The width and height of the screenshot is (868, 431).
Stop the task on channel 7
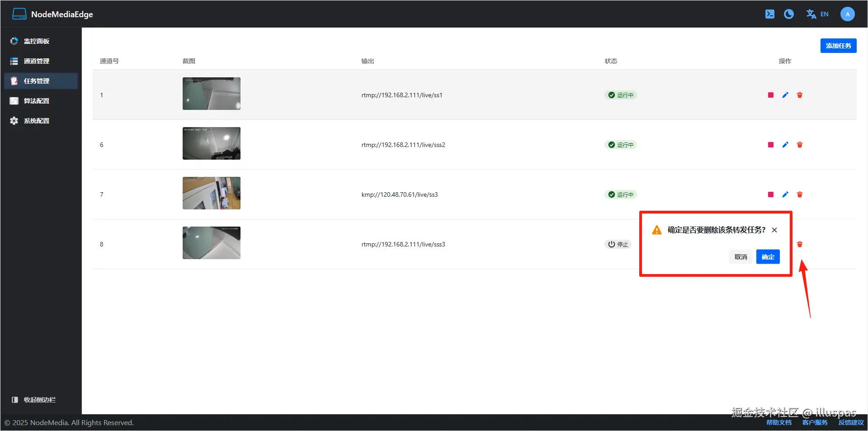coord(771,194)
